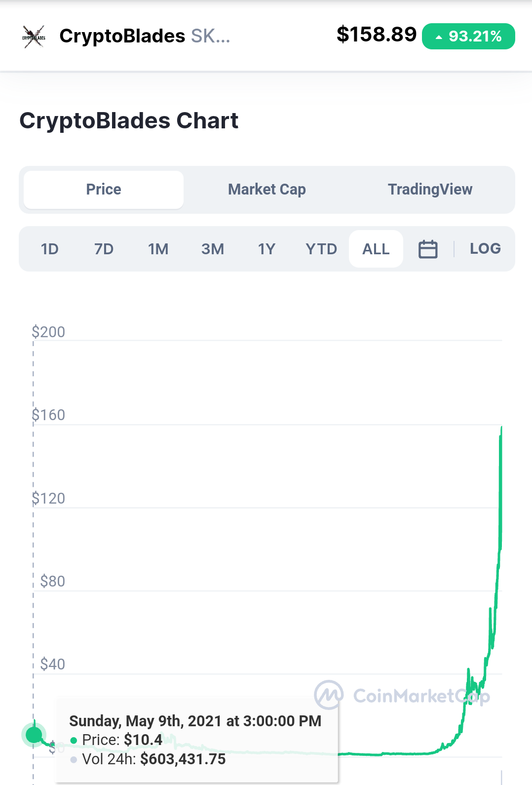Toggle LOG scale on the chart
Viewport: 532px width, 785px height.
tap(485, 248)
